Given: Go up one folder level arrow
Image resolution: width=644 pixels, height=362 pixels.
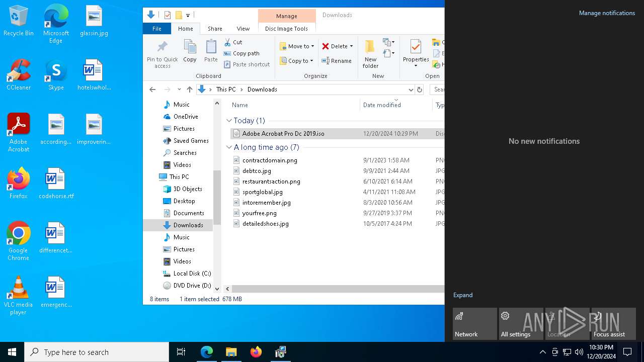Looking at the screenshot, I should (x=189, y=89).
